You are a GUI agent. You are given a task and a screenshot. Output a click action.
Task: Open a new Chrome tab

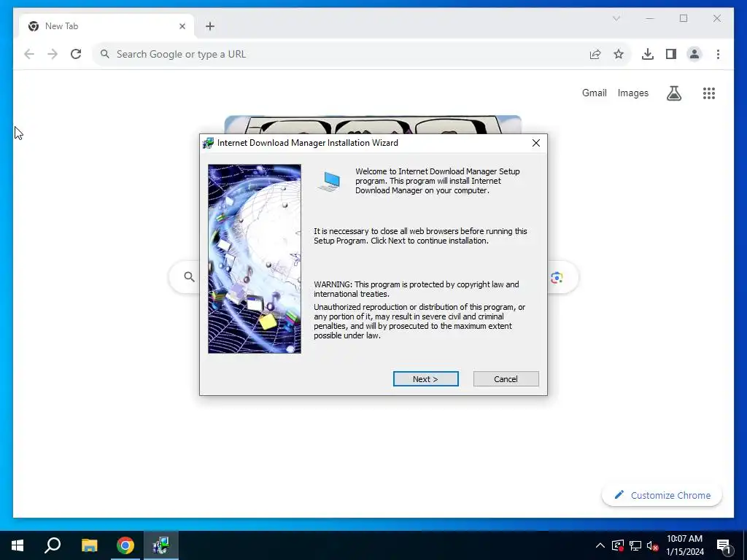coord(210,26)
